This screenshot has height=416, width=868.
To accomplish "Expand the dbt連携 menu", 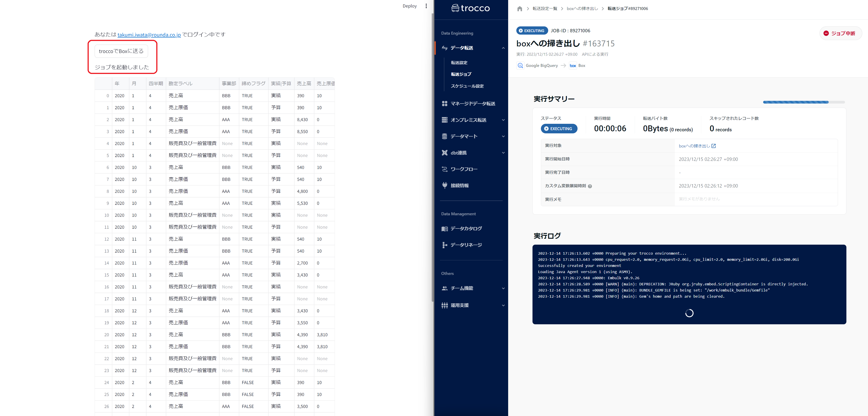I will click(503, 153).
